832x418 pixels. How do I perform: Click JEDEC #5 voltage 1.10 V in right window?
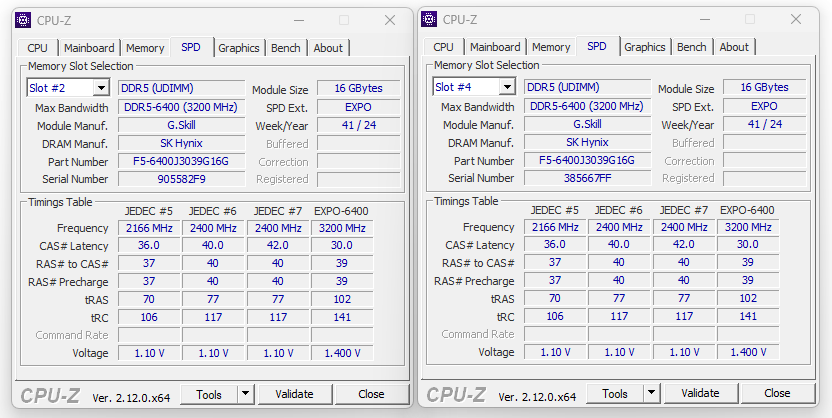point(555,352)
